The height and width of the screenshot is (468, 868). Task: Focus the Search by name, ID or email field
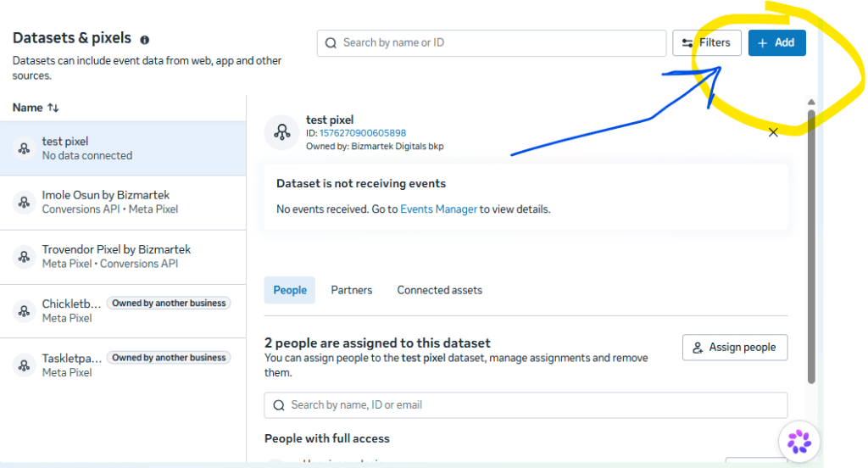click(526, 405)
